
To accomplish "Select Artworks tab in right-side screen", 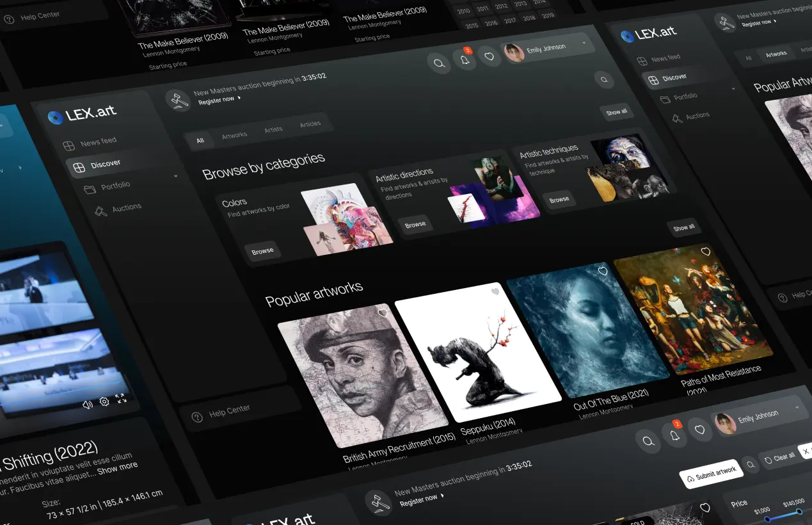I will pyautogui.click(x=776, y=54).
